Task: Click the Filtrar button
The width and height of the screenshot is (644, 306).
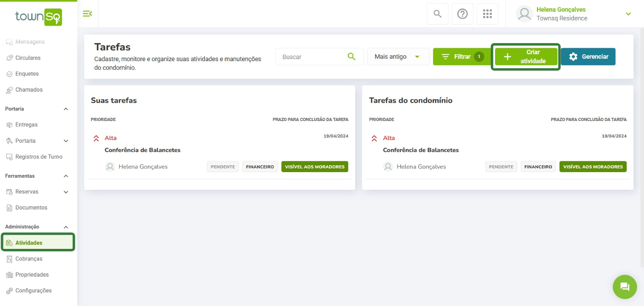Action: (462, 57)
